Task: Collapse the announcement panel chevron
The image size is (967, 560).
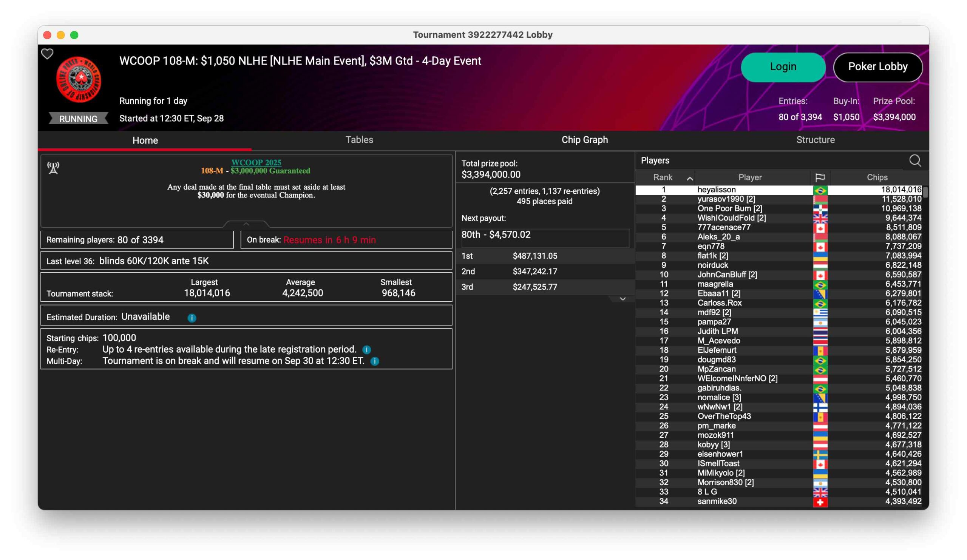Action: click(246, 224)
